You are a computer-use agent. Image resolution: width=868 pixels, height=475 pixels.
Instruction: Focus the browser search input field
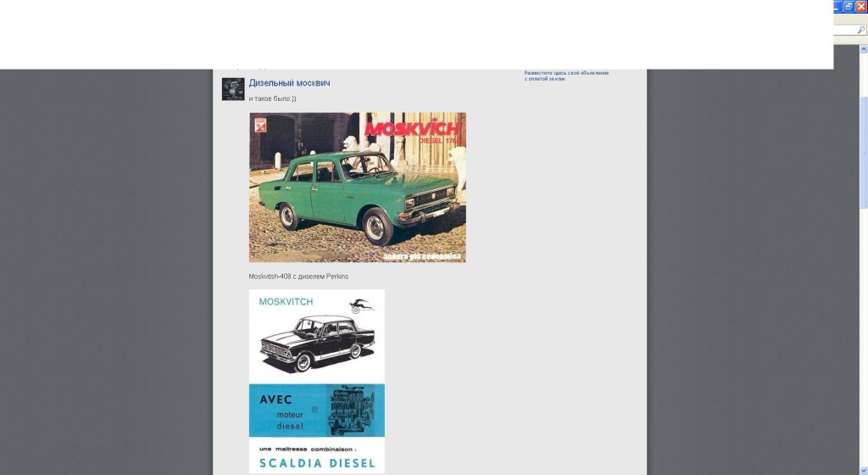pyautogui.click(x=845, y=30)
